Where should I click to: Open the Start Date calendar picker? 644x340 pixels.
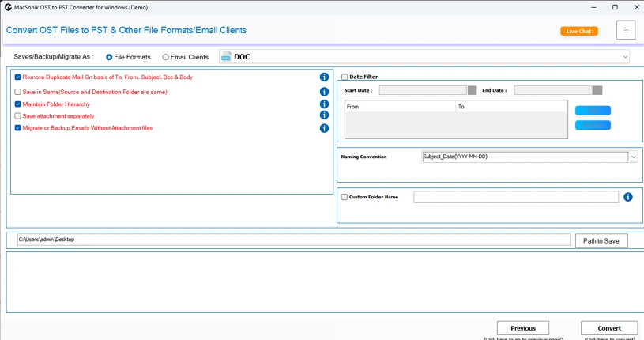(472, 90)
